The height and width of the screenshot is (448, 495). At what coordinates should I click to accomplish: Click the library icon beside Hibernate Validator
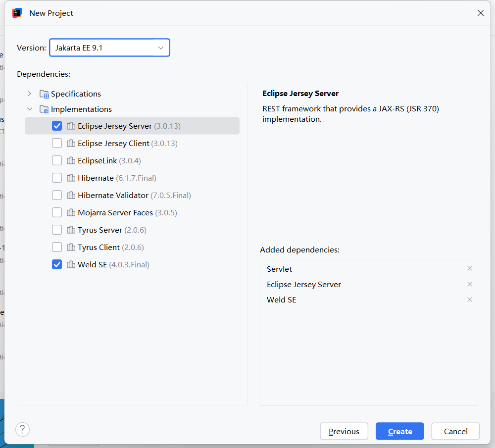[71, 196]
